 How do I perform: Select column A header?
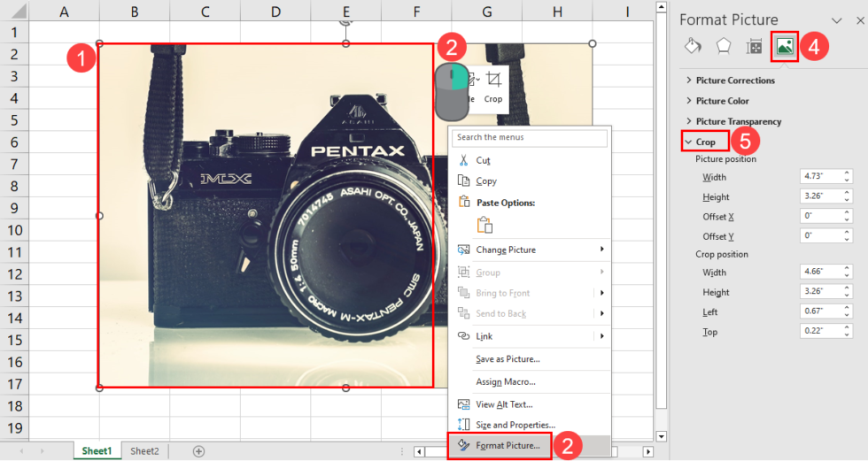point(64,12)
